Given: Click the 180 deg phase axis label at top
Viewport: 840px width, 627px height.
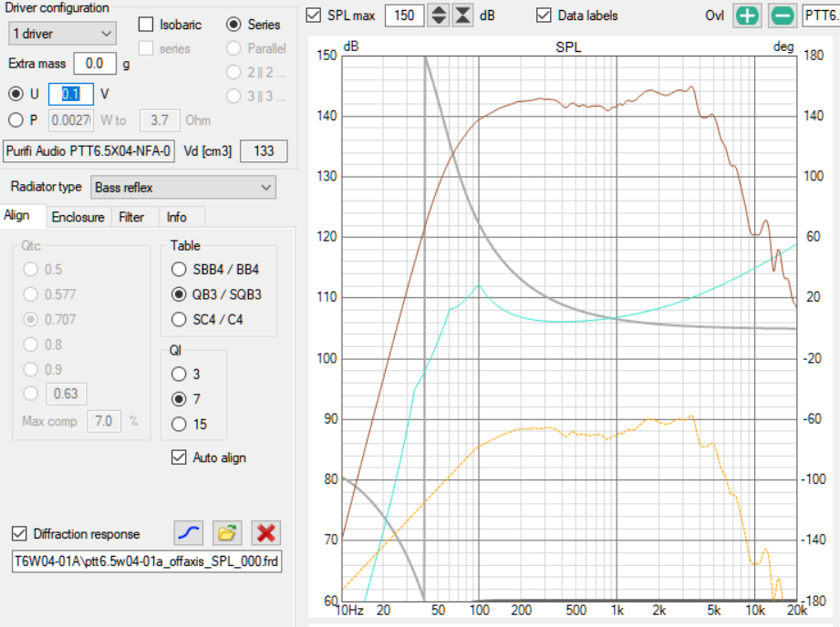Looking at the screenshot, I should tap(814, 56).
